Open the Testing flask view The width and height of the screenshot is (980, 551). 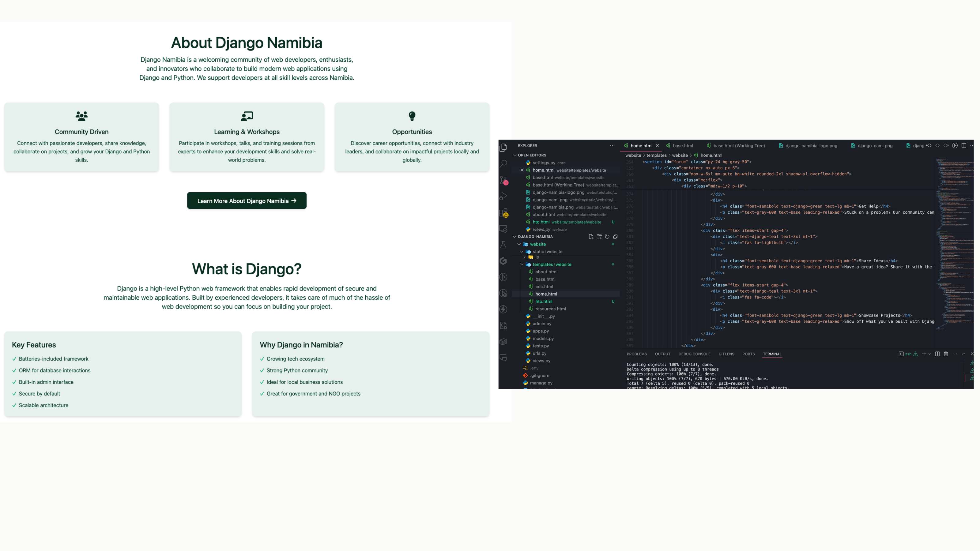pos(503,245)
